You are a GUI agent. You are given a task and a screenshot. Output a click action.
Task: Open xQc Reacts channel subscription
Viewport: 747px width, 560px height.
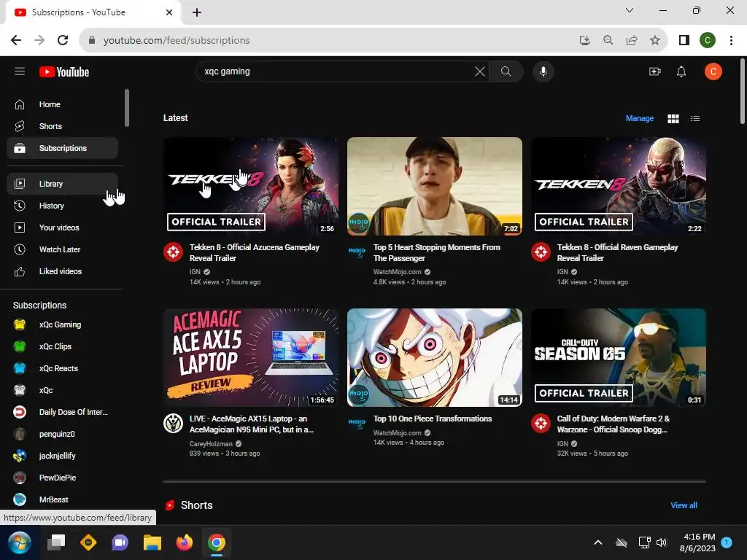tap(63, 368)
